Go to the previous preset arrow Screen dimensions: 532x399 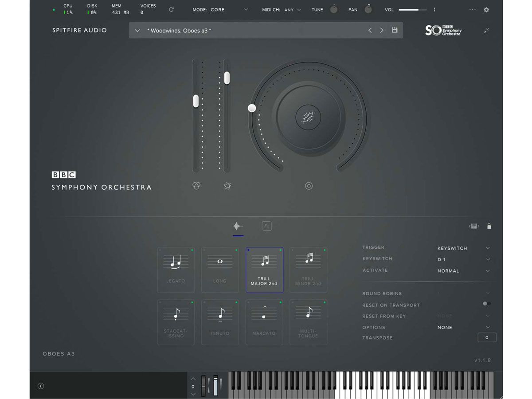point(370,30)
